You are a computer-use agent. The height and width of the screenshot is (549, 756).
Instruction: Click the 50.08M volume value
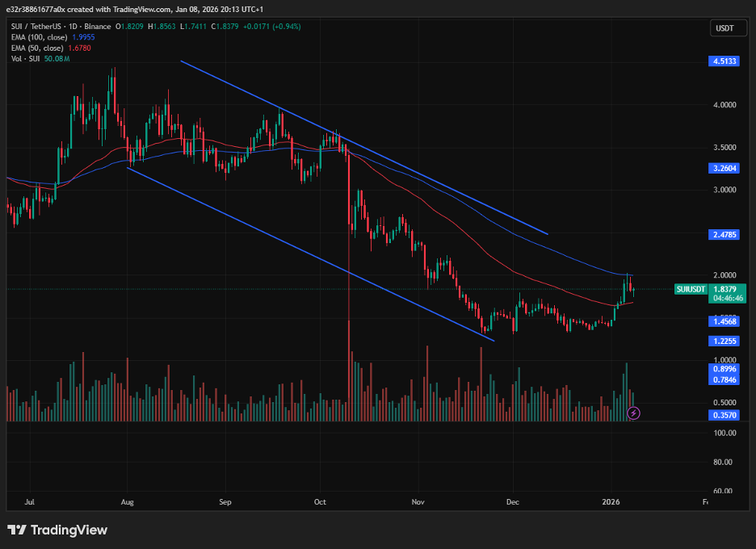57,58
